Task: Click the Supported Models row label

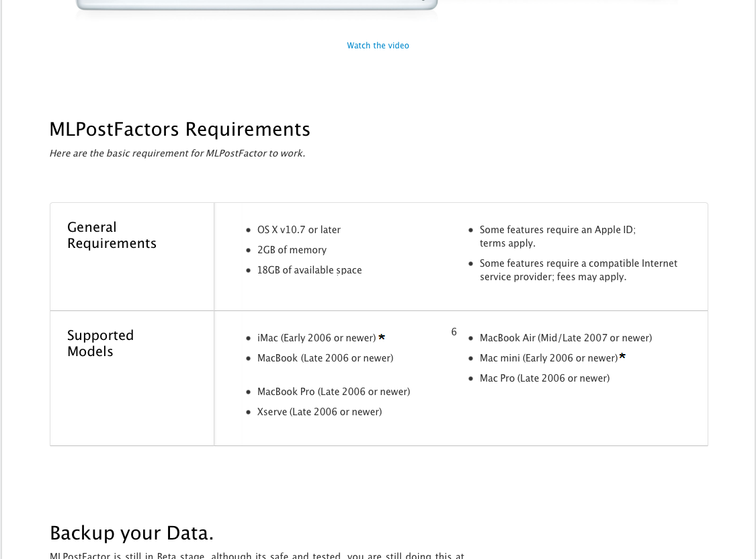Action: [100, 343]
